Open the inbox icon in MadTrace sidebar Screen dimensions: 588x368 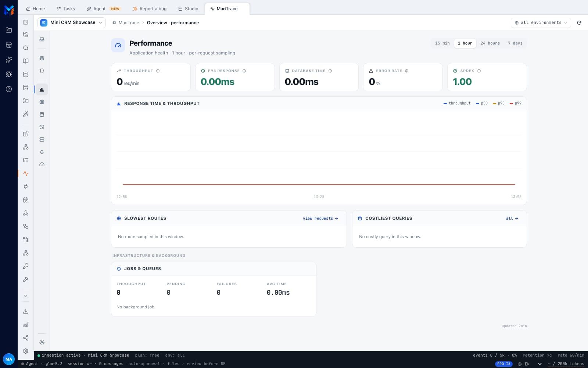(x=42, y=39)
